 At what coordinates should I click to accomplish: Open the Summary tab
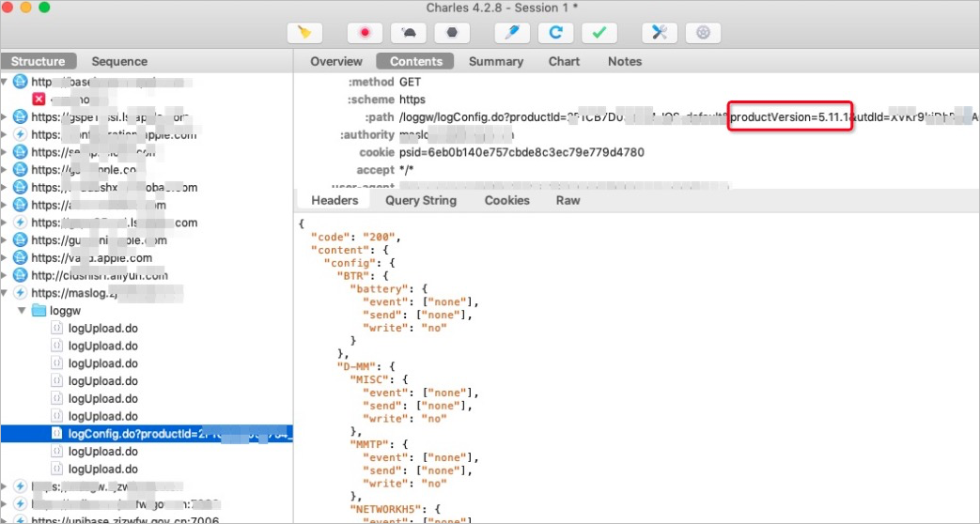coord(496,61)
